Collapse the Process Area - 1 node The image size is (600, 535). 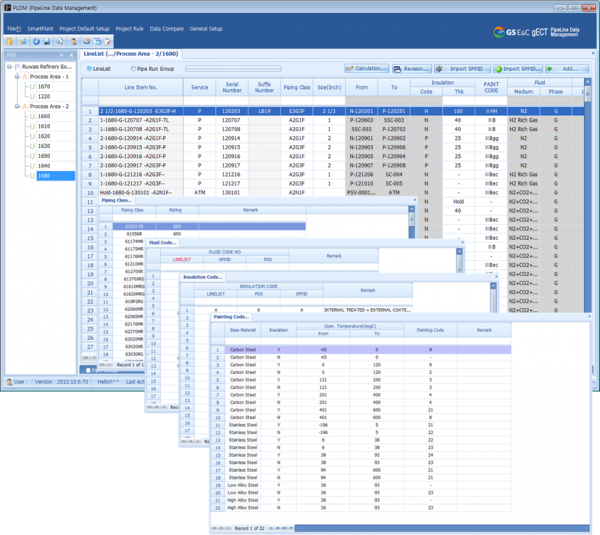[18, 76]
